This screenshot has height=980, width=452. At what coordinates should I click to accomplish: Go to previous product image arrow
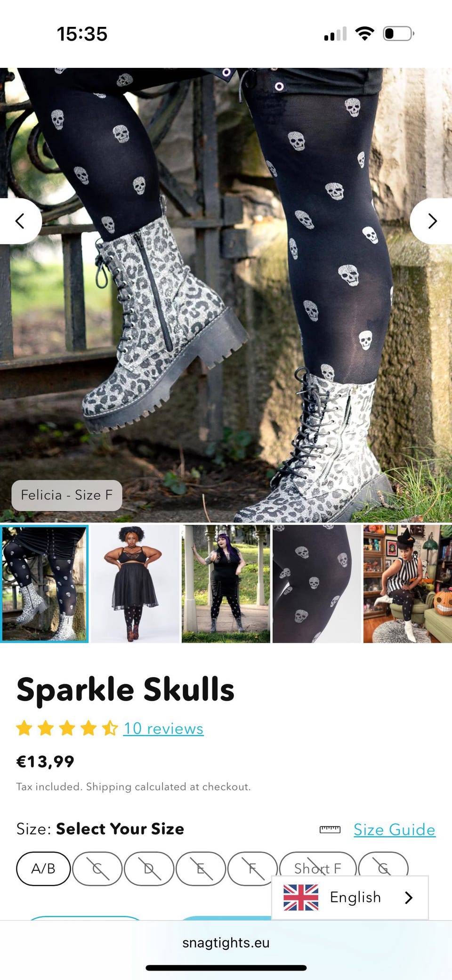20,221
